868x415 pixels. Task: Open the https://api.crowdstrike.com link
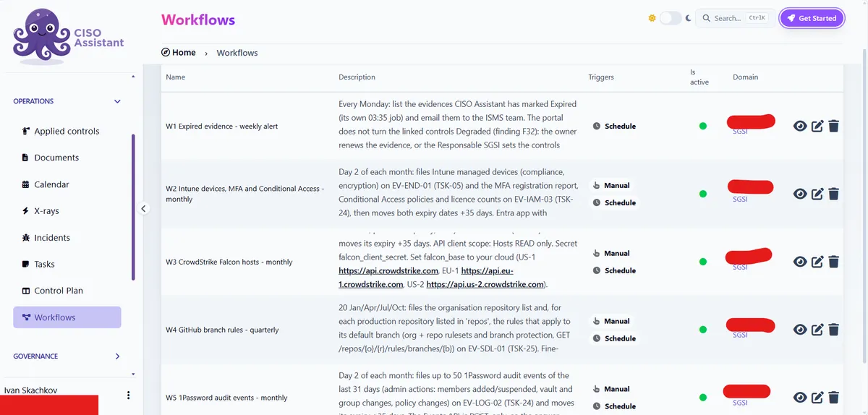coord(388,271)
